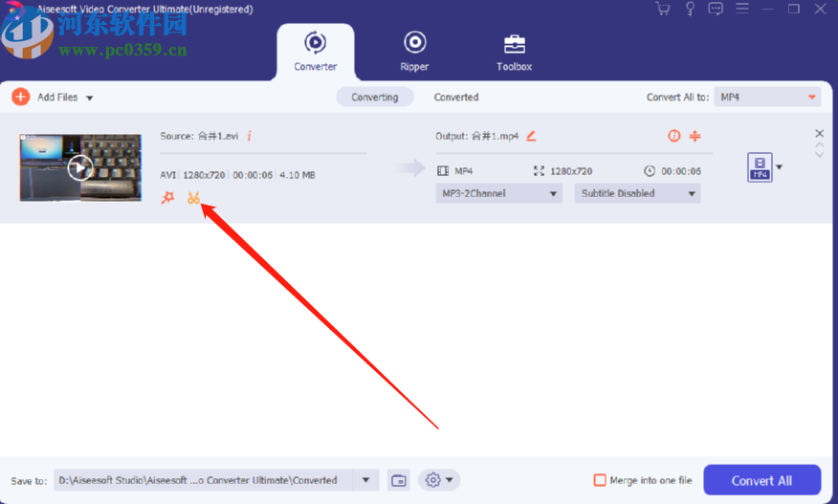The image size is (838, 504).
Task: Rename output file with pencil icon
Action: point(531,137)
